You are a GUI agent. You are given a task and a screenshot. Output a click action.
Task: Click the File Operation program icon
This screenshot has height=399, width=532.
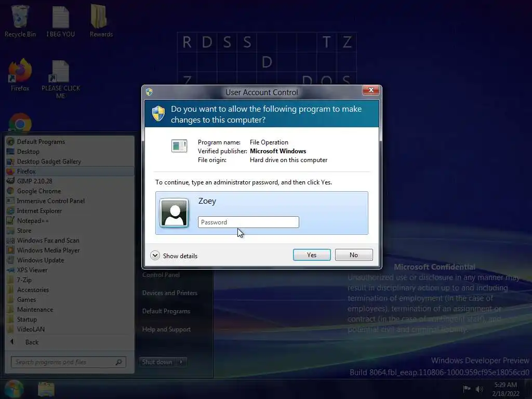[x=179, y=146]
